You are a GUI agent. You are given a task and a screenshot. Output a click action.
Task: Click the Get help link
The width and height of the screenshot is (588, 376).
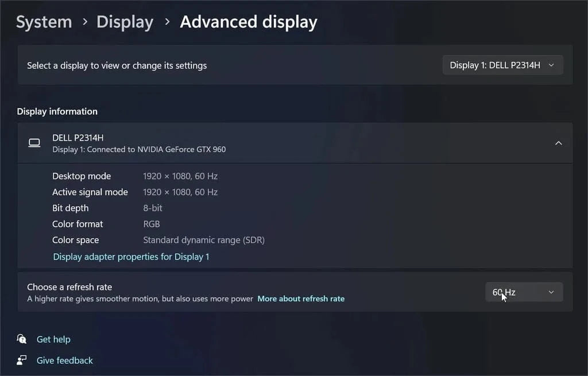53,339
